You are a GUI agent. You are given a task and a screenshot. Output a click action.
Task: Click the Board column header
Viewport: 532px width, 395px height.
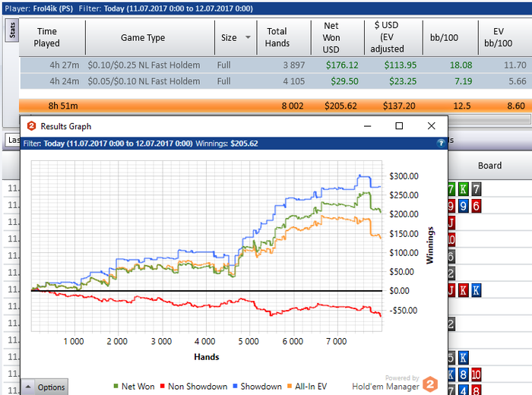[x=489, y=166]
